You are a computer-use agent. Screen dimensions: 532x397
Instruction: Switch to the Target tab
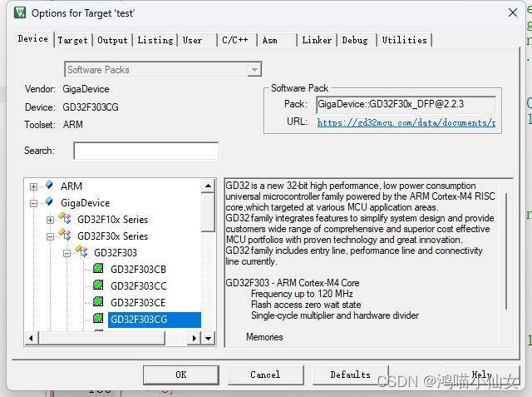72,41
